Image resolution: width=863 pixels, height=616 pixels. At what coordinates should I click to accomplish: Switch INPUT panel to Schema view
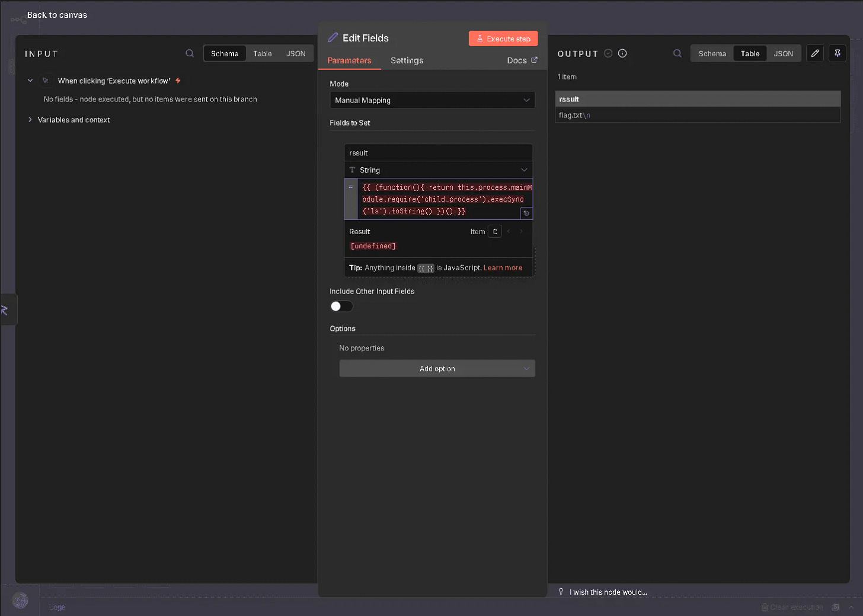225,53
